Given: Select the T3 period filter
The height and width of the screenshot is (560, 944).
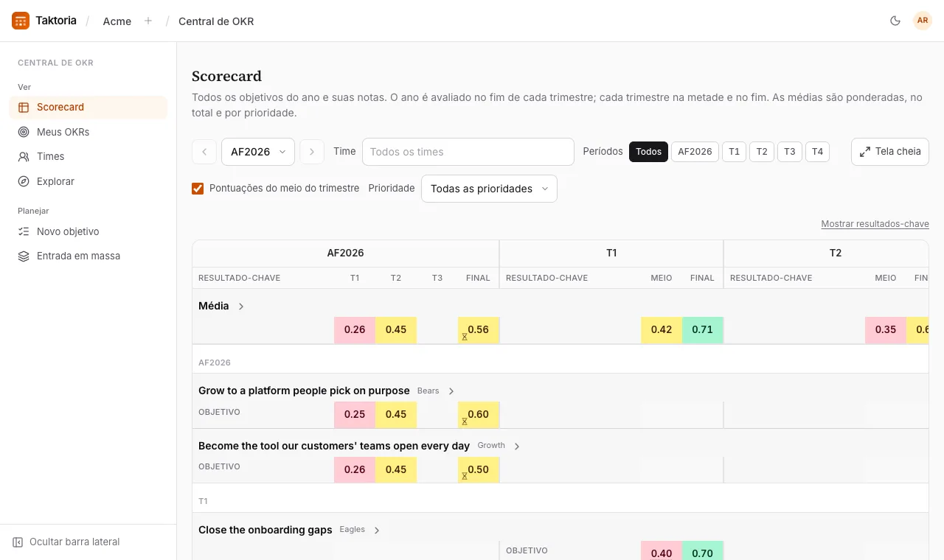Looking at the screenshot, I should tap(790, 152).
